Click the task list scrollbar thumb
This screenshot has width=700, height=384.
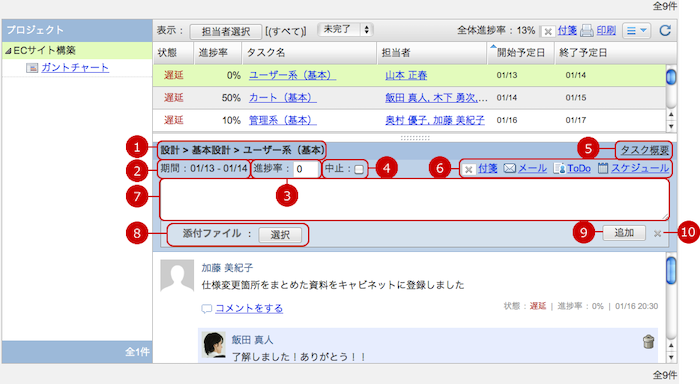pyautogui.click(x=671, y=77)
